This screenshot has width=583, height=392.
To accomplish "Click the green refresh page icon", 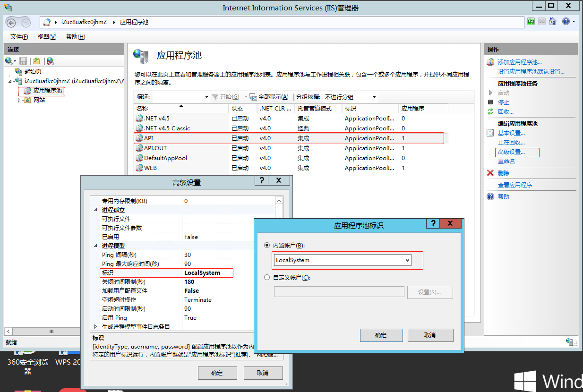I will click(531, 22).
